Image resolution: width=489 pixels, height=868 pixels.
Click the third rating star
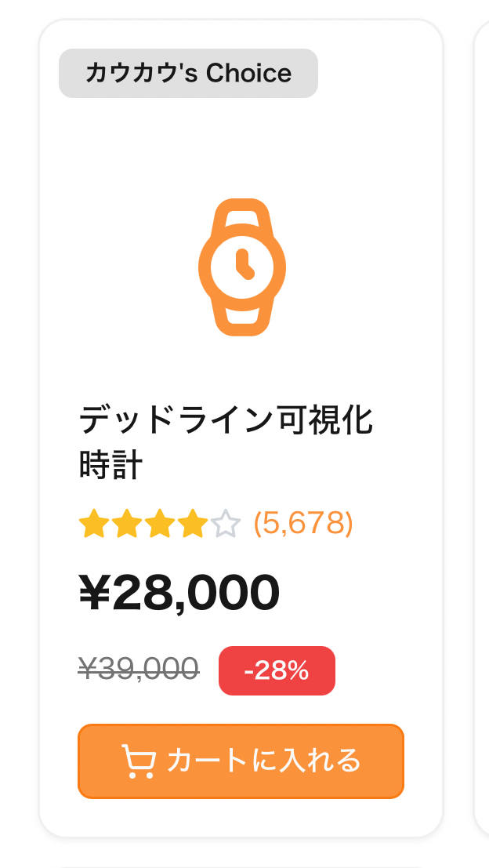(159, 524)
